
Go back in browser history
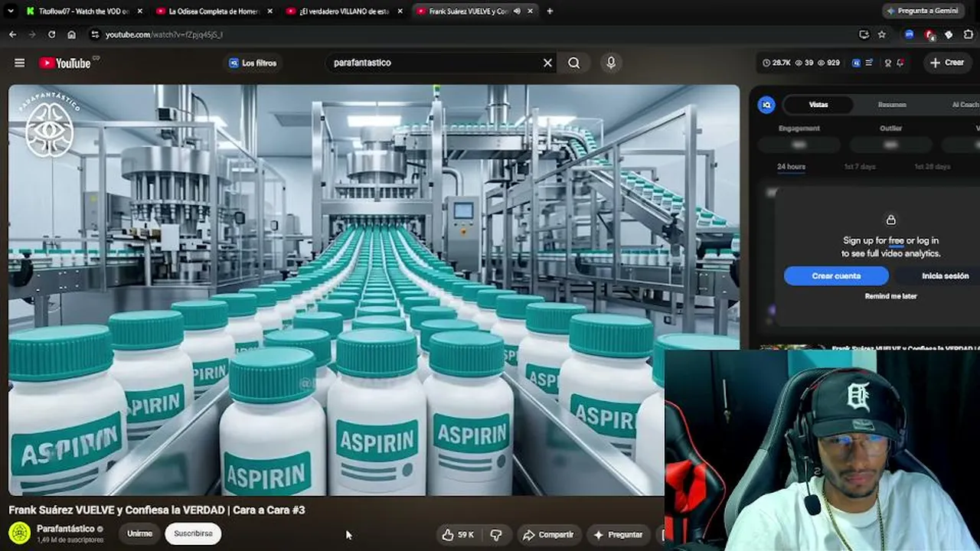tap(12, 34)
